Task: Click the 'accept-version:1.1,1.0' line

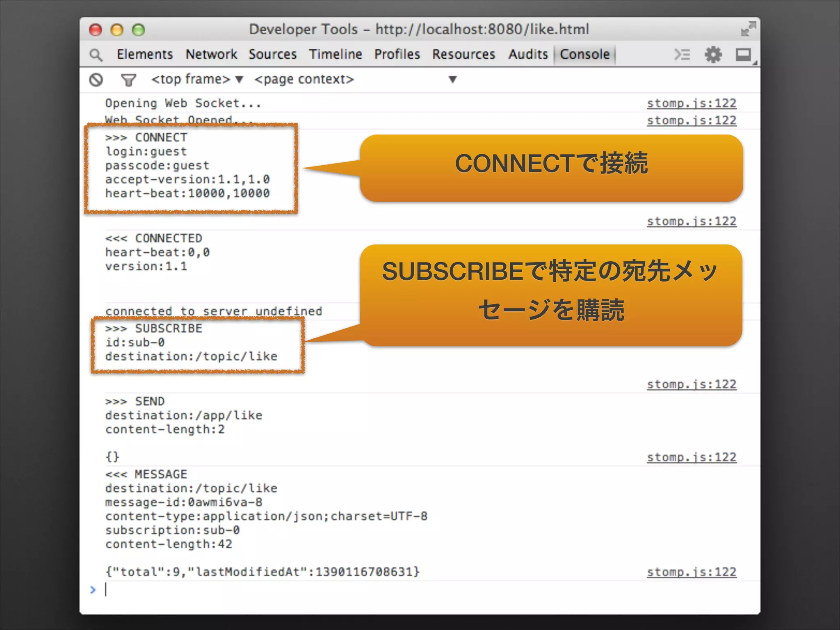Action: [187, 180]
